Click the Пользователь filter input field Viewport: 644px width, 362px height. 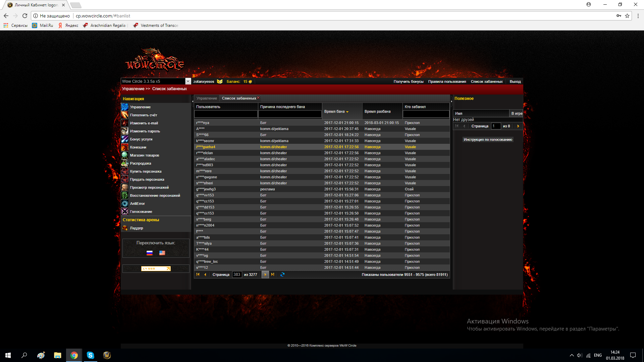[226, 114]
